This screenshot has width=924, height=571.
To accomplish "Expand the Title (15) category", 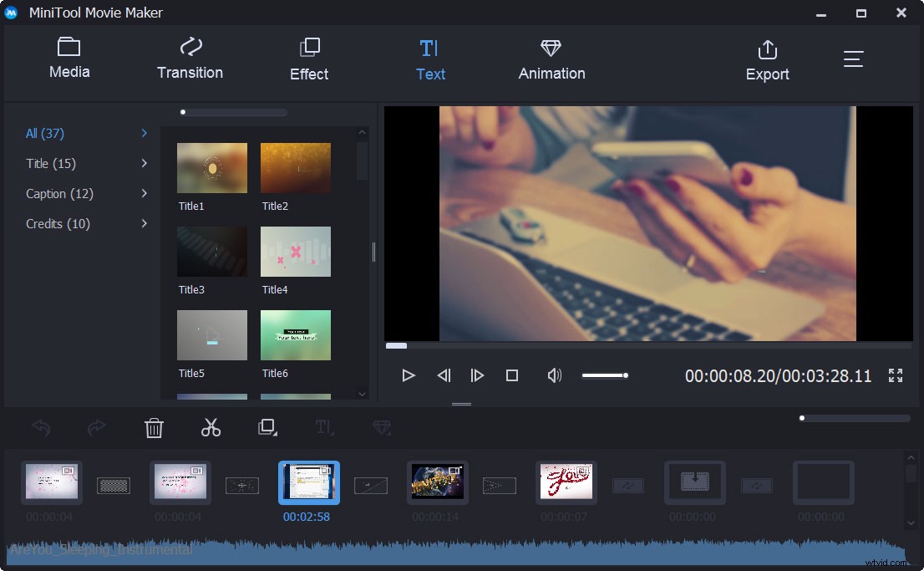I will 50,163.
